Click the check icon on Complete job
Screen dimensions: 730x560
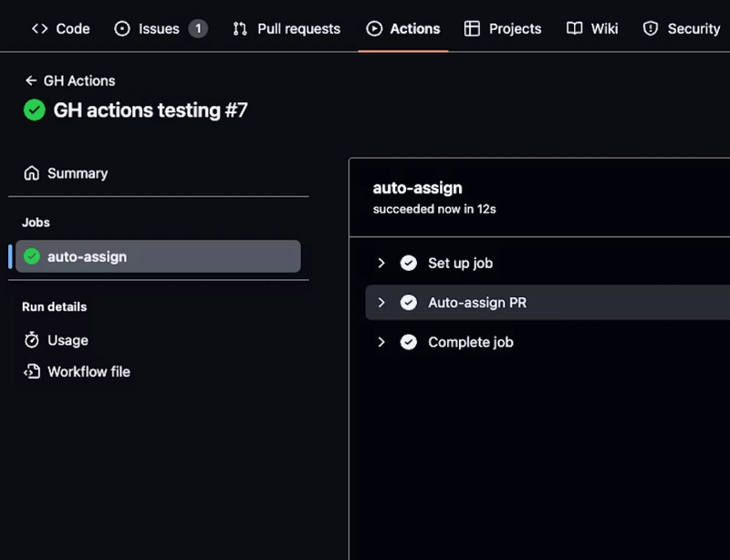click(408, 342)
